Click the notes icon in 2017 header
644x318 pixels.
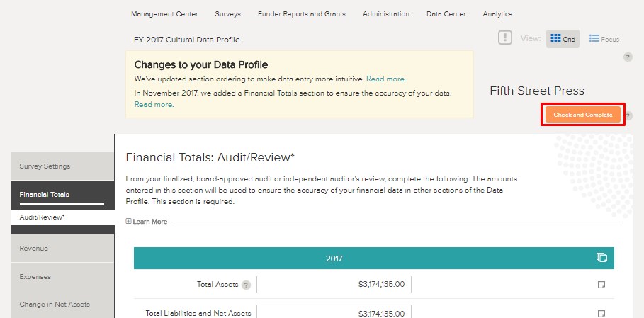pyautogui.click(x=601, y=258)
